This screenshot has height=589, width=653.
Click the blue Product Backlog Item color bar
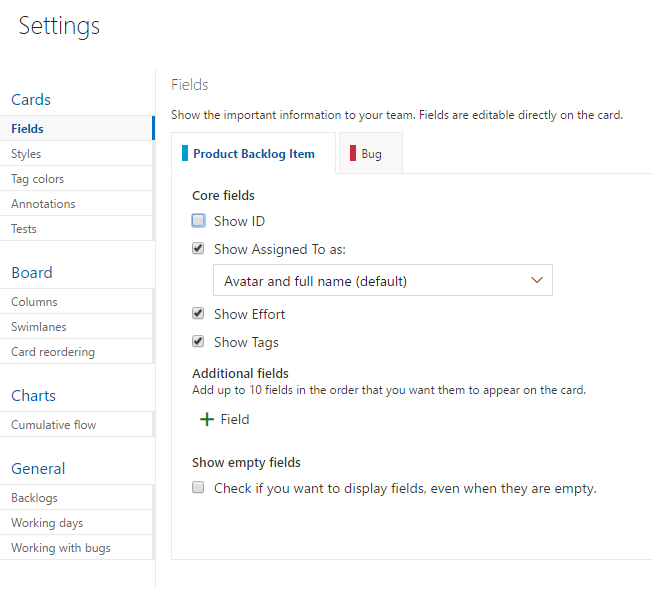point(185,153)
